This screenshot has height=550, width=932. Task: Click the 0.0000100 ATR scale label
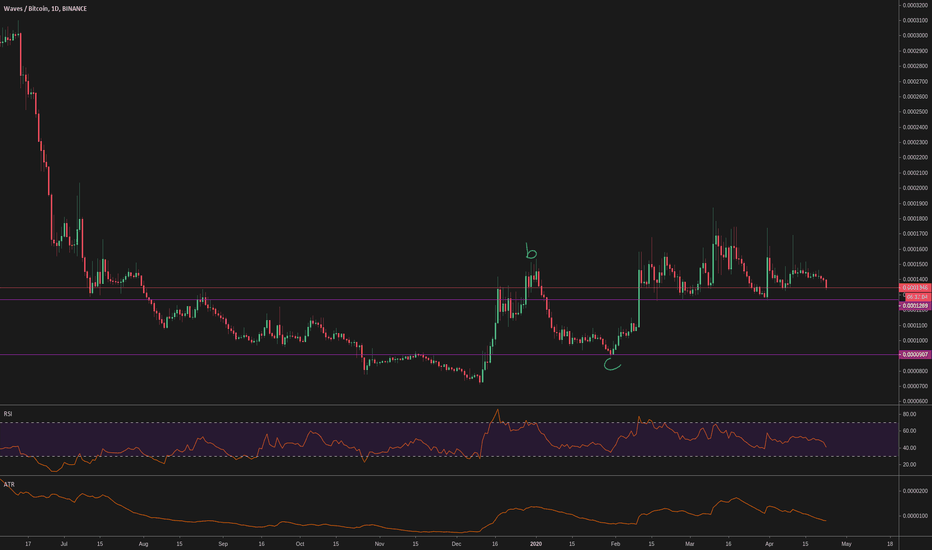click(x=915, y=516)
